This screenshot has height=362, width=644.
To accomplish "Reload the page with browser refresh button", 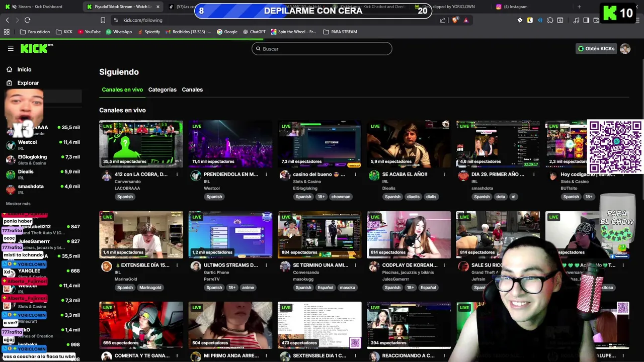I will point(27,20).
